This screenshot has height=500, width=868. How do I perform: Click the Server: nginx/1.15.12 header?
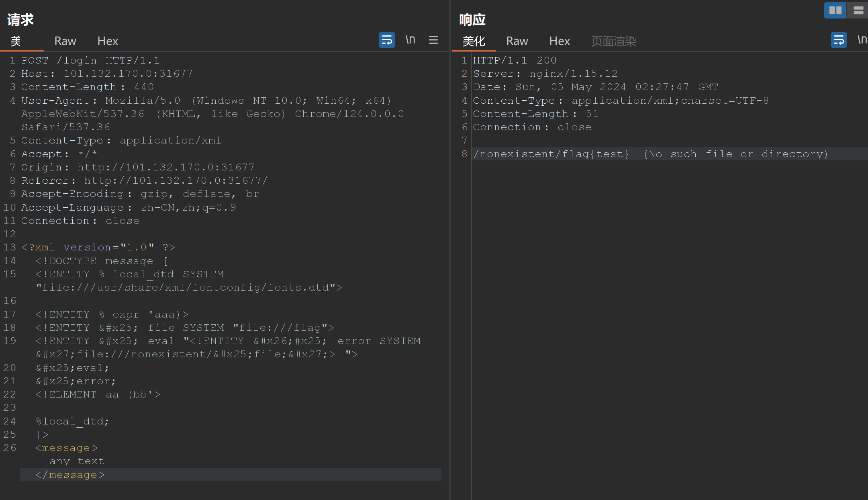[x=545, y=74]
